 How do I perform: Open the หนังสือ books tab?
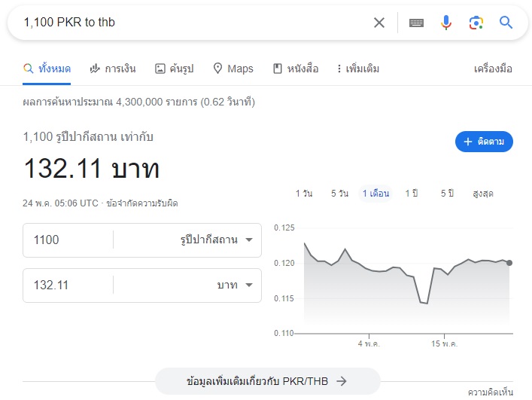pyautogui.click(x=296, y=69)
